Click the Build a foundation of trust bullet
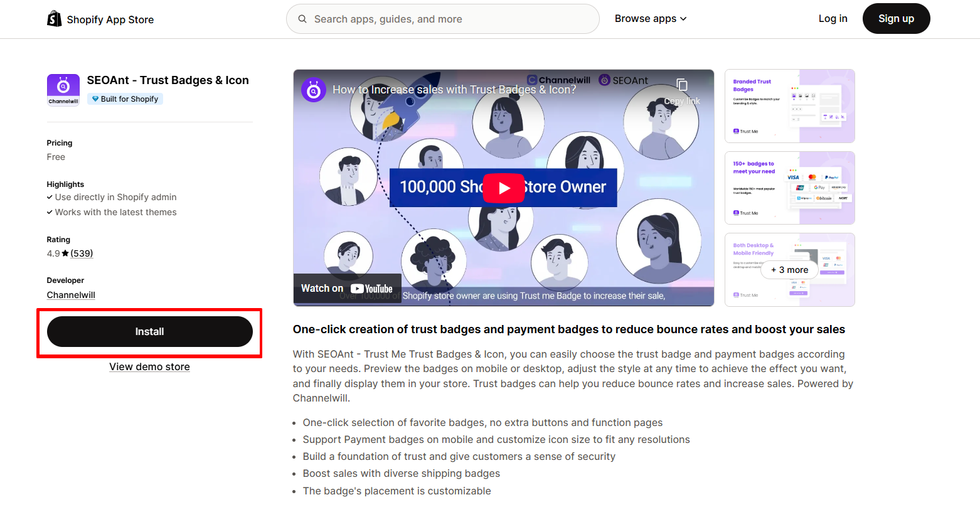The image size is (980, 517). pos(459,457)
